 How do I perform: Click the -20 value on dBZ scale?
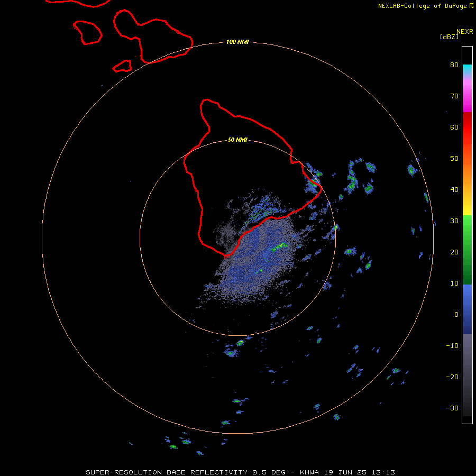coord(452,377)
